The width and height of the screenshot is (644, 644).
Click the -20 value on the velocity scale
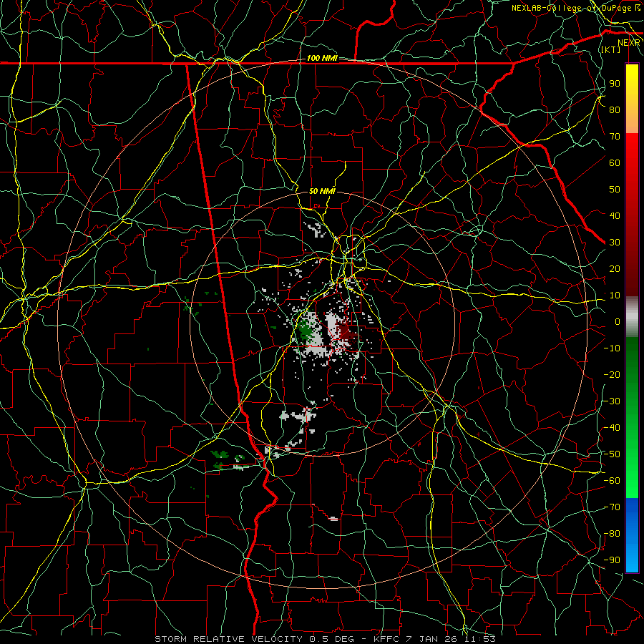[612, 375]
